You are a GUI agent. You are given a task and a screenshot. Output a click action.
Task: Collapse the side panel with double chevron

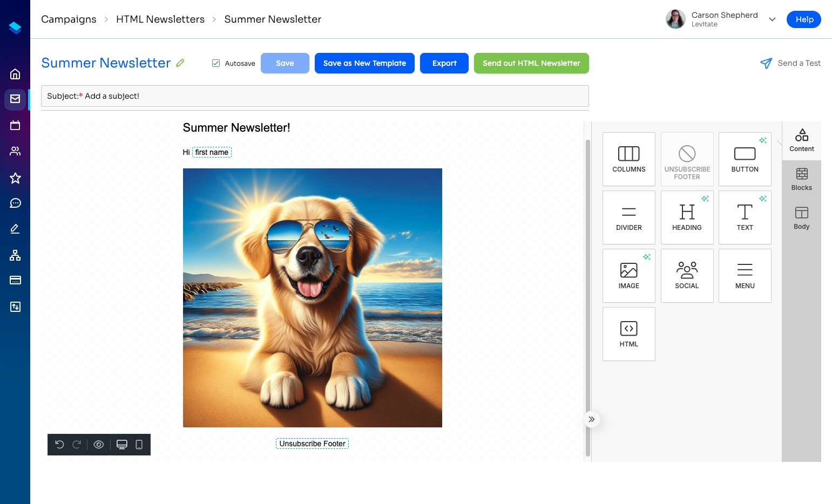(592, 419)
